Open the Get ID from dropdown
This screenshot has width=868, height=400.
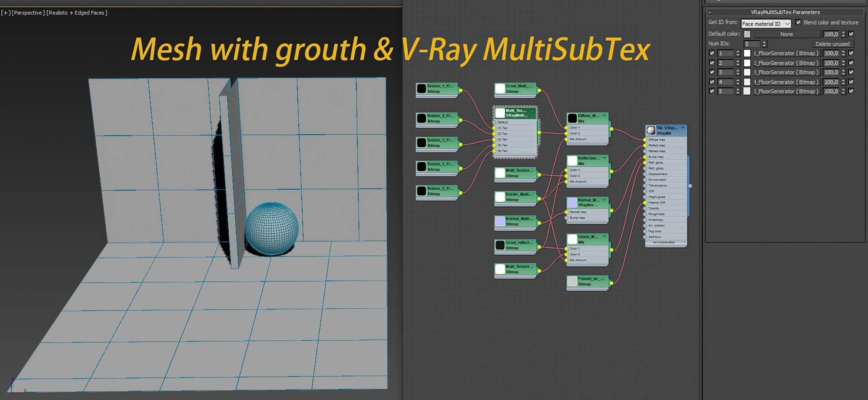[766, 24]
